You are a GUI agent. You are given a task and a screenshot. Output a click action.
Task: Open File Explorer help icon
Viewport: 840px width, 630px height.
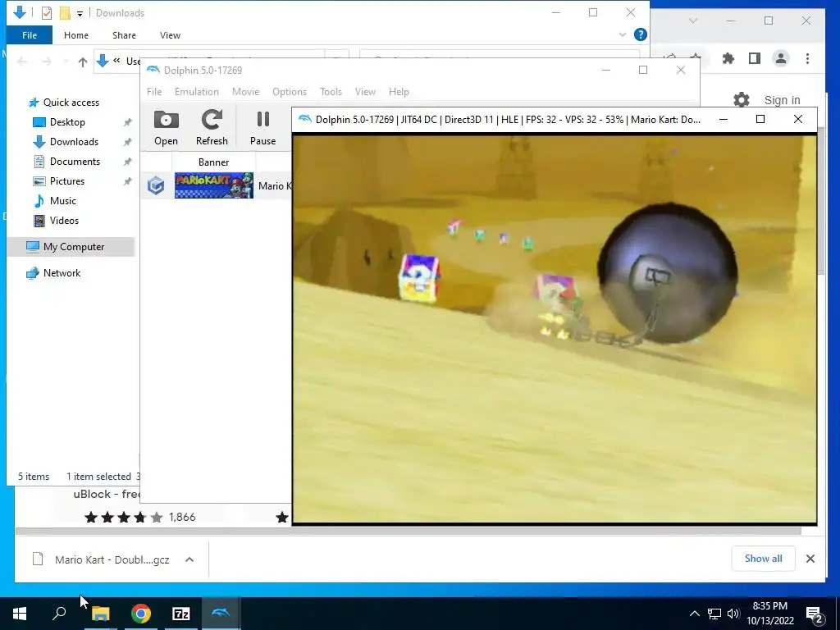point(640,34)
